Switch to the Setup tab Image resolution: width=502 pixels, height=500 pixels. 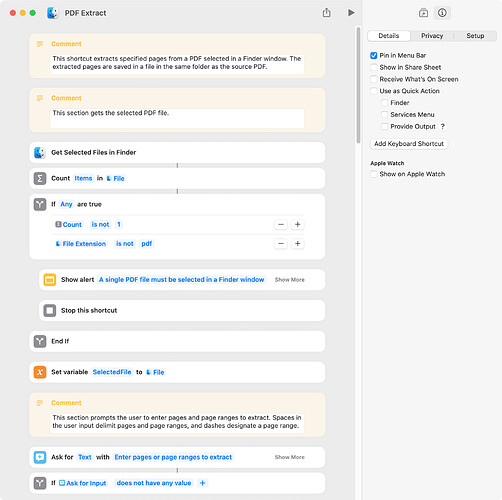tap(475, 36)
